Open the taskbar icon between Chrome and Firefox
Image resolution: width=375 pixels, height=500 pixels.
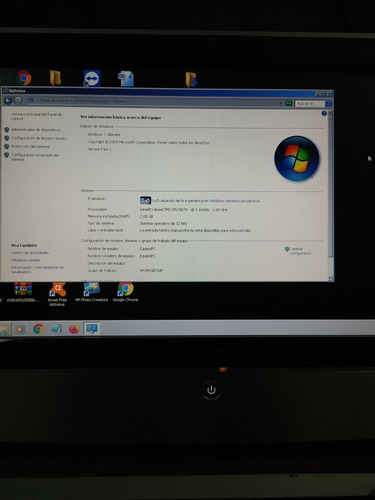pyautogui.click(x=56, y=329)
